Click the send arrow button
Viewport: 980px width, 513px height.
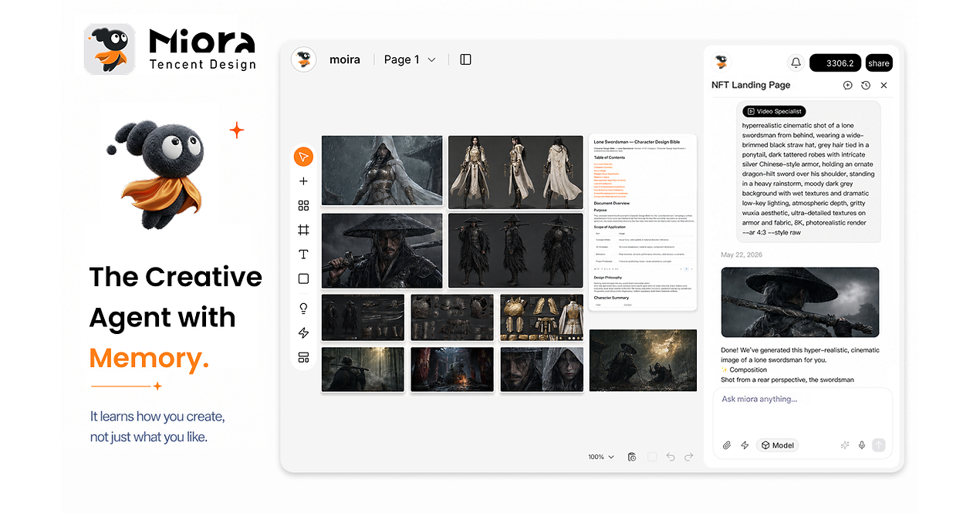click(x=879, y=445)
